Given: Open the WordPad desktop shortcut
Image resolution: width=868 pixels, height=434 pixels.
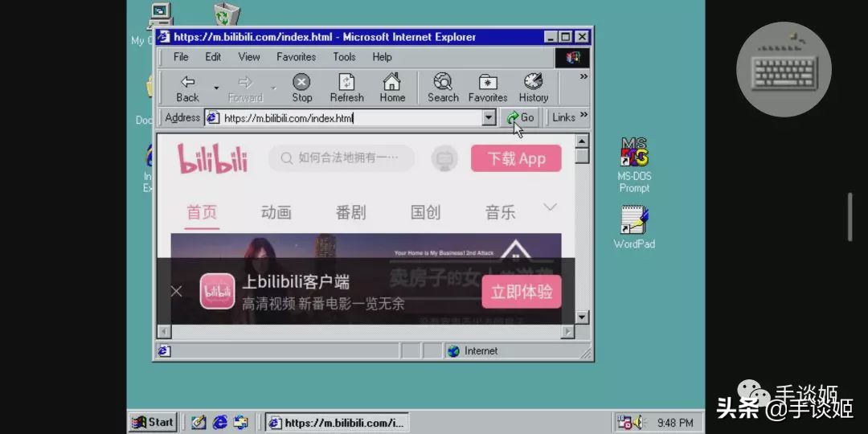Looking at the screenshot, I should (x=634, y=227).
